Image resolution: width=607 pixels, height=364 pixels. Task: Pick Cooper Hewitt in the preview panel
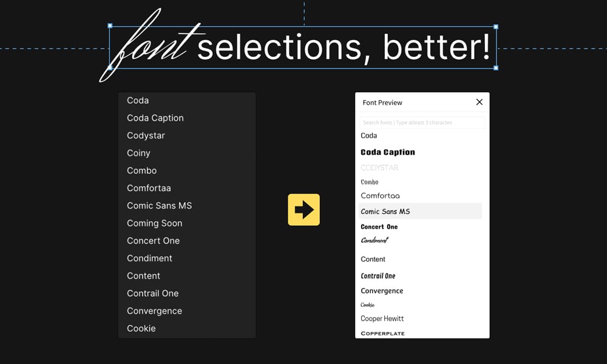click(382, 318)
